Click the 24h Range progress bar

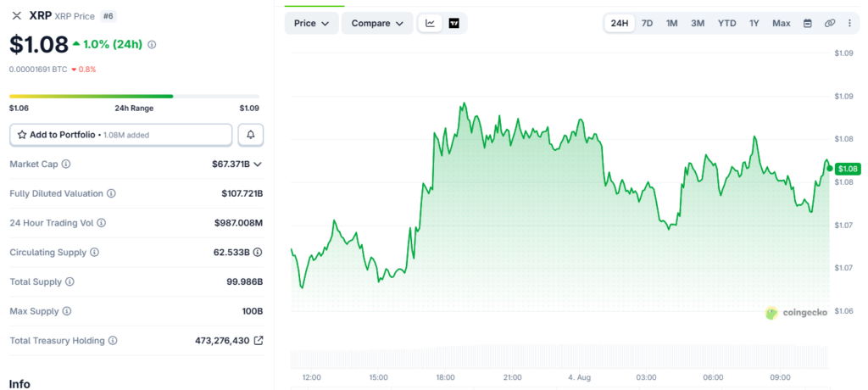(x=135, y=97)
